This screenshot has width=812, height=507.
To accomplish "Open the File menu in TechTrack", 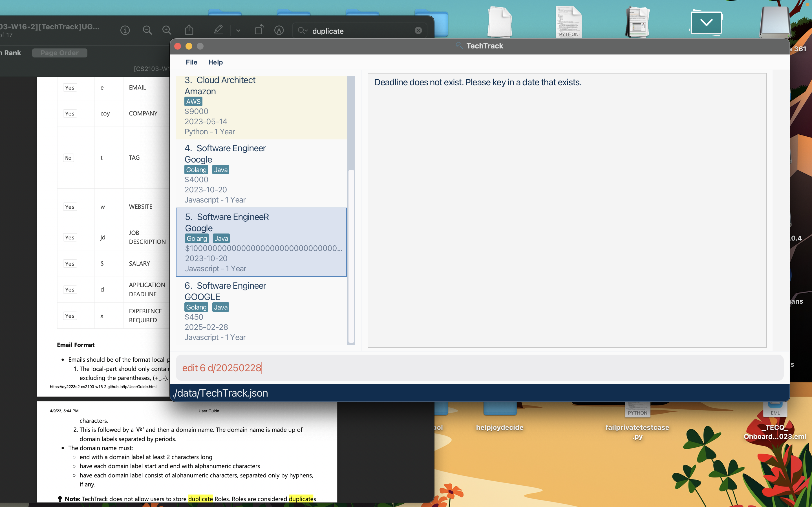I will click(x=191, y=62).
